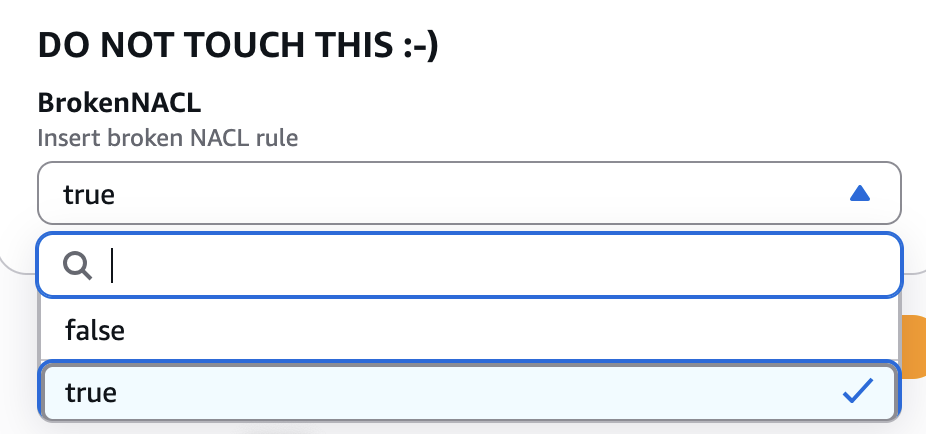Keep true selected in the options list

469,392
